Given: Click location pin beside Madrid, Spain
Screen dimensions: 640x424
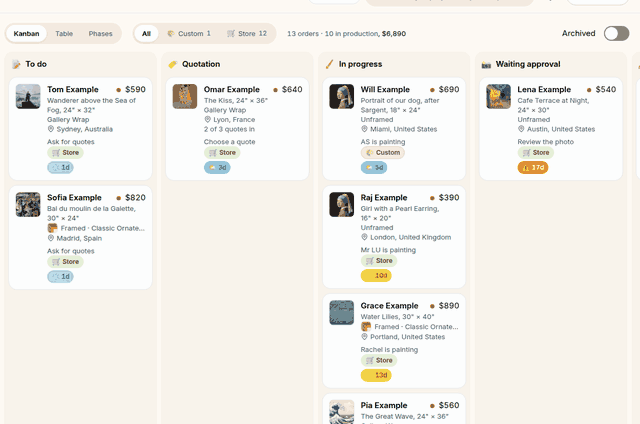Looking at the screenshot, I should point(51,238).
